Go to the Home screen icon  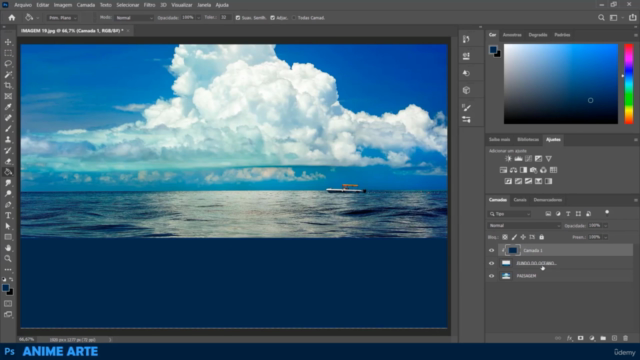point(12,18)
